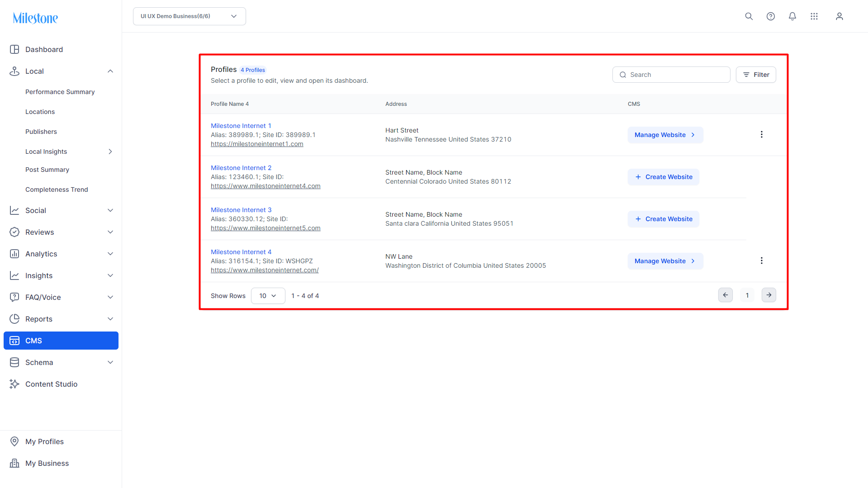This screenshot has height=488, width=868.
Task: Open the user account icon
Action: point(840,16)
